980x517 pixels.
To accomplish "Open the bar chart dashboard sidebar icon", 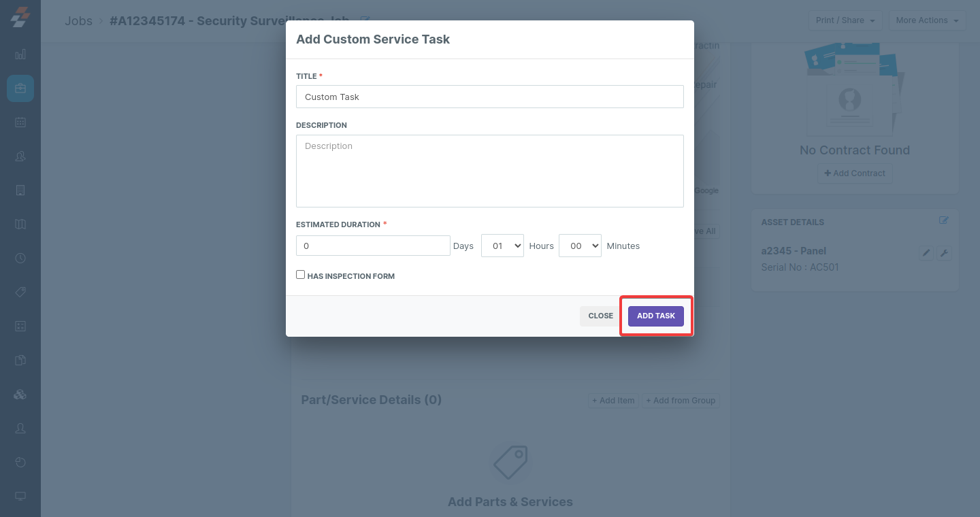I will pos(20,54).
